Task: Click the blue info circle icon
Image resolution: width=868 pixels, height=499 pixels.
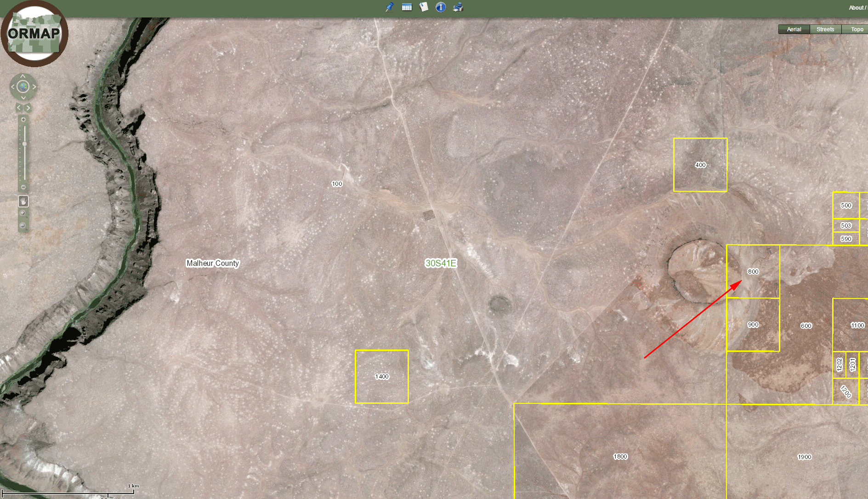Action: [x=441, y=7]
